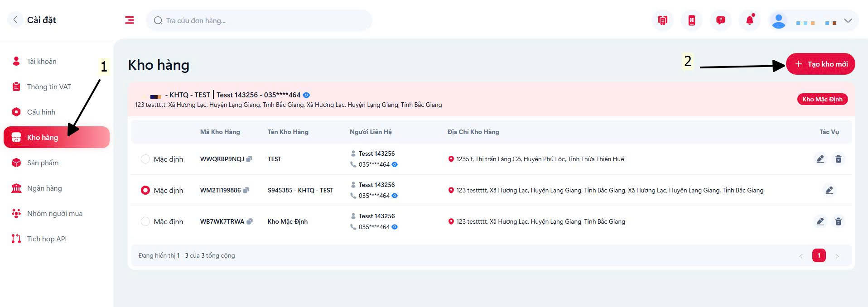Click the user avatar icon

778,21
